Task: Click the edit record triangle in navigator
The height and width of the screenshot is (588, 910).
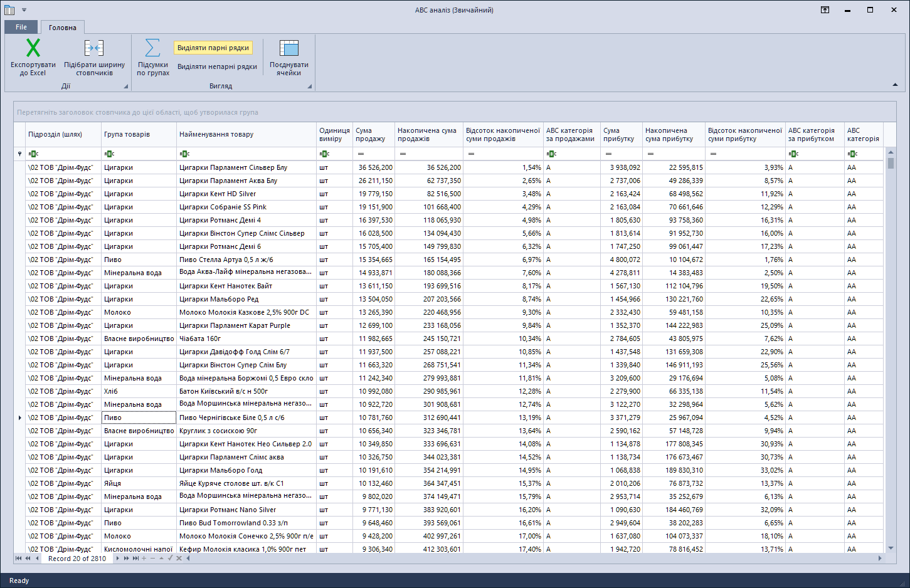Action: coord(161,558)
